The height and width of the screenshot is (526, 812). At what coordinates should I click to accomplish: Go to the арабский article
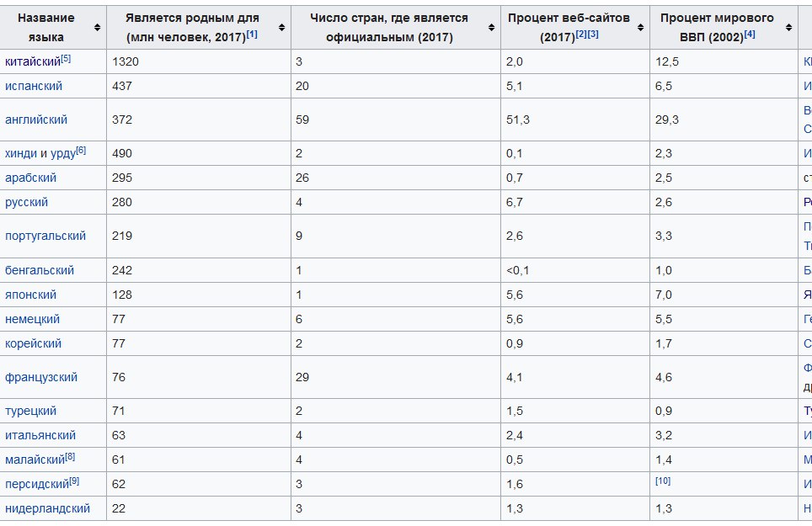point(31,178)
